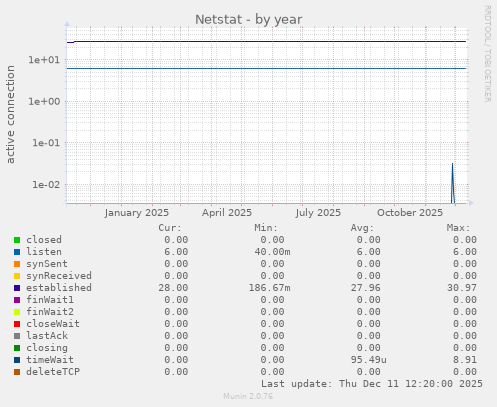Click the 1e-02 y-axis label
Screen dimensions: 497x407
pos(46,185)
